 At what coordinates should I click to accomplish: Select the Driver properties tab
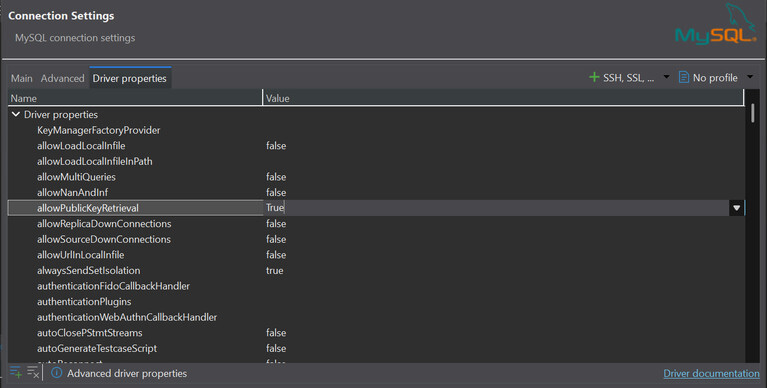tap(130, 78)
